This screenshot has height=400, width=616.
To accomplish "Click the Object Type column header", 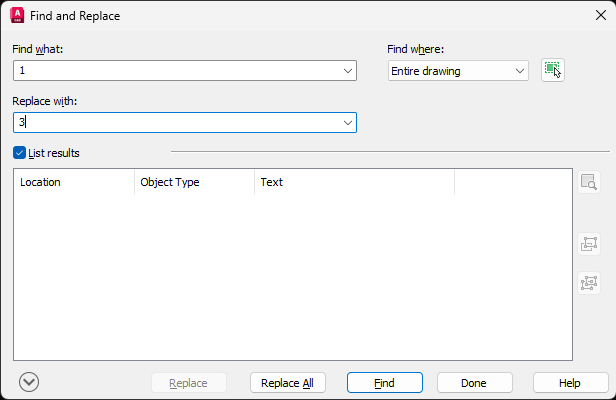I will (194, 182).
